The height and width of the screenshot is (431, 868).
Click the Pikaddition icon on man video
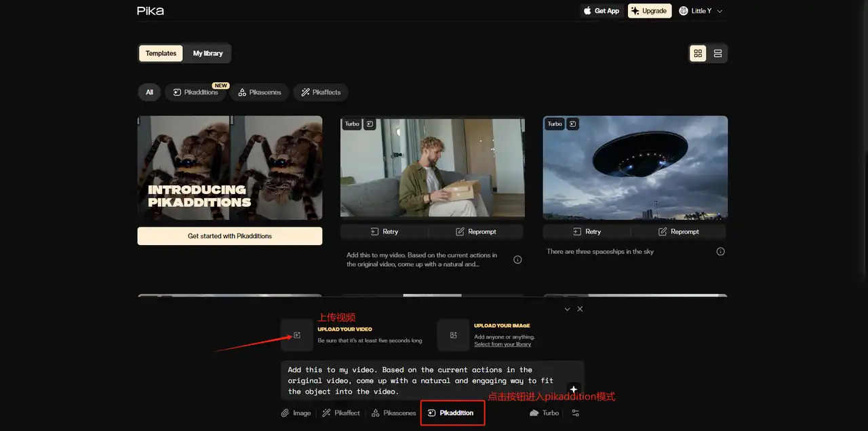point(370,124)
